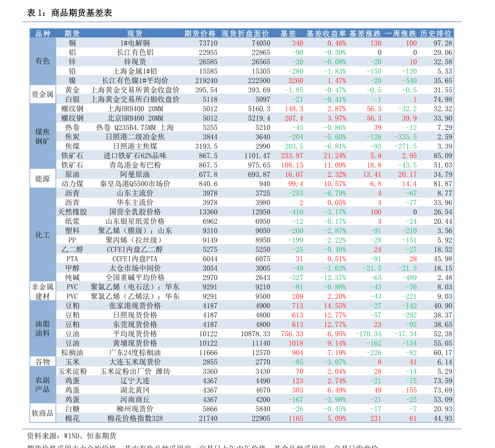
Task: Click the 河南商丘 egg spot cell
Action: [135, 400]
